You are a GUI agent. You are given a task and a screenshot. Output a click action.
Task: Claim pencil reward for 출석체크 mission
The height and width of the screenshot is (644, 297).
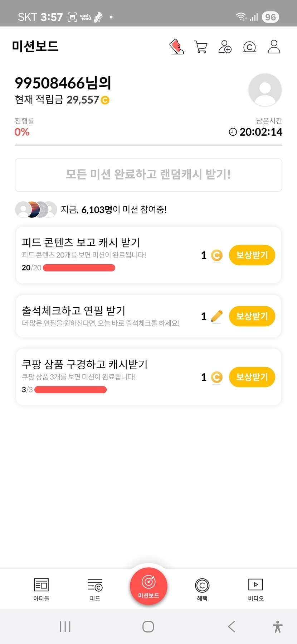[x=252, y=316]
